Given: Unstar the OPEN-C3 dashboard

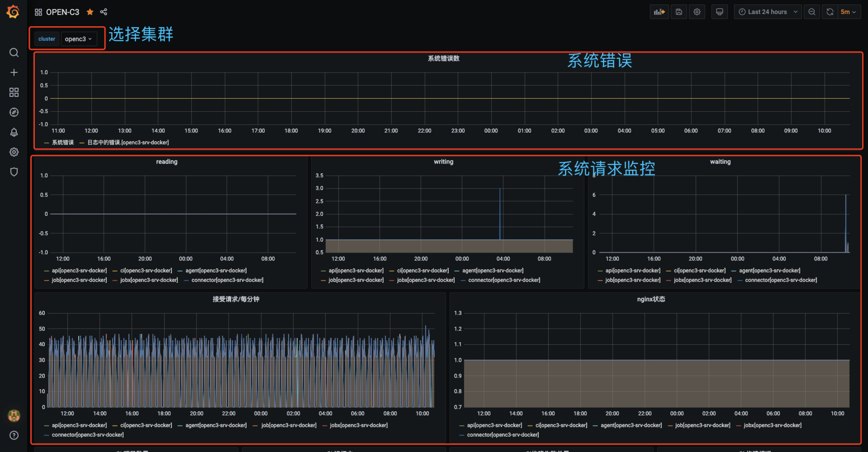Looking at the screenshot, I should click(x=90, y=12).
